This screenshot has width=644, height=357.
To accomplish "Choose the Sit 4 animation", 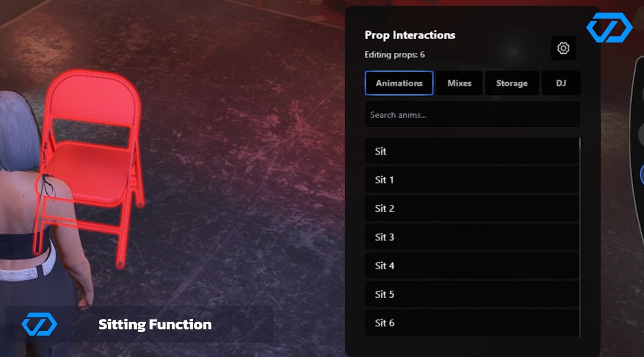I will [x=471, y=265].
